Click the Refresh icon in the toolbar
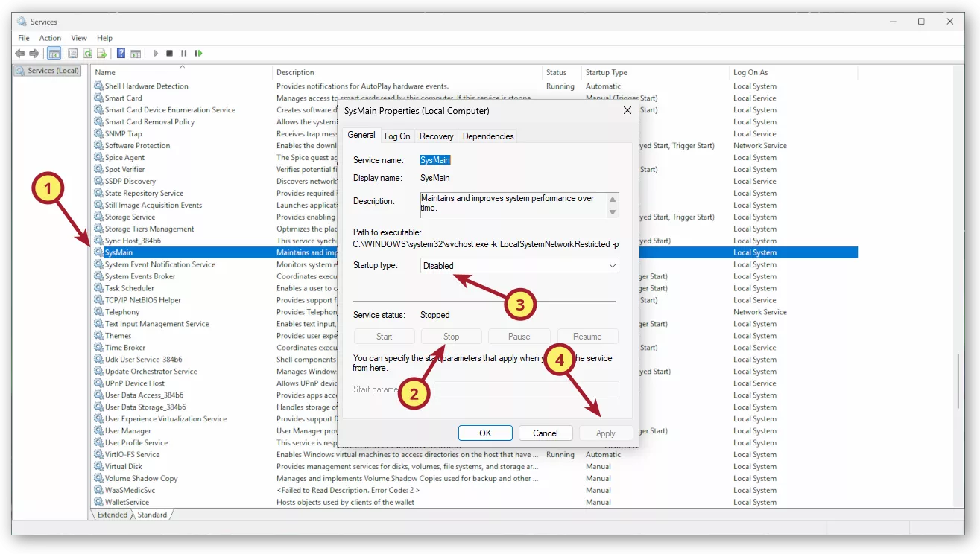 [x=87, y=53]
